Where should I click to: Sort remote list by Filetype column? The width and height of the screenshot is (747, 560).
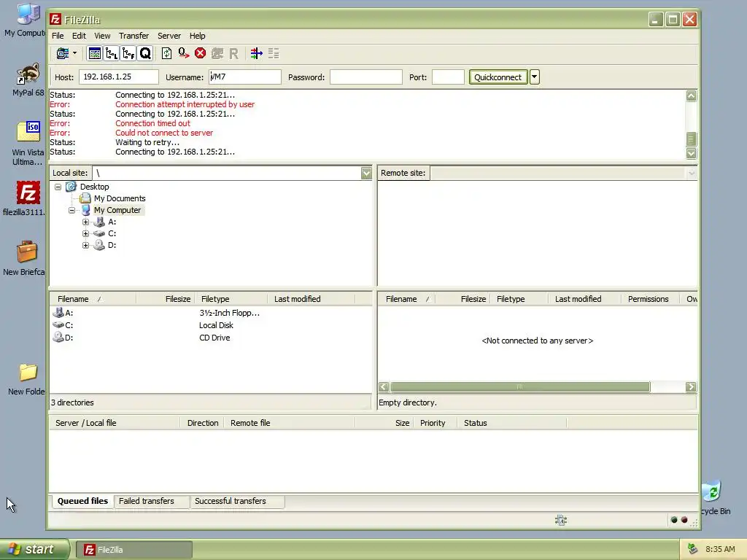tap(519, 299)
